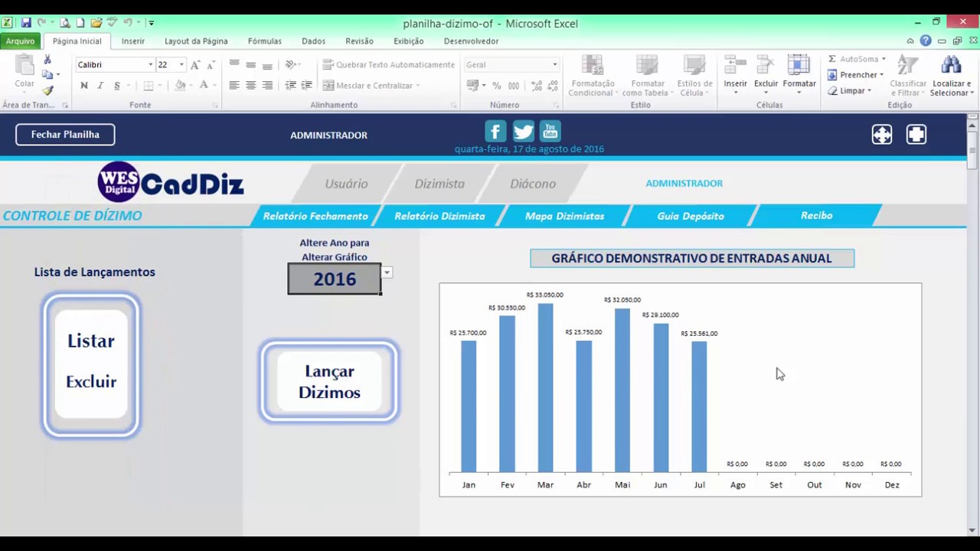Viewport: 980px width, 551px height.
Task: Toggle Italic (I) formatting
Action: pyautogui.click(x=100, y=86)
